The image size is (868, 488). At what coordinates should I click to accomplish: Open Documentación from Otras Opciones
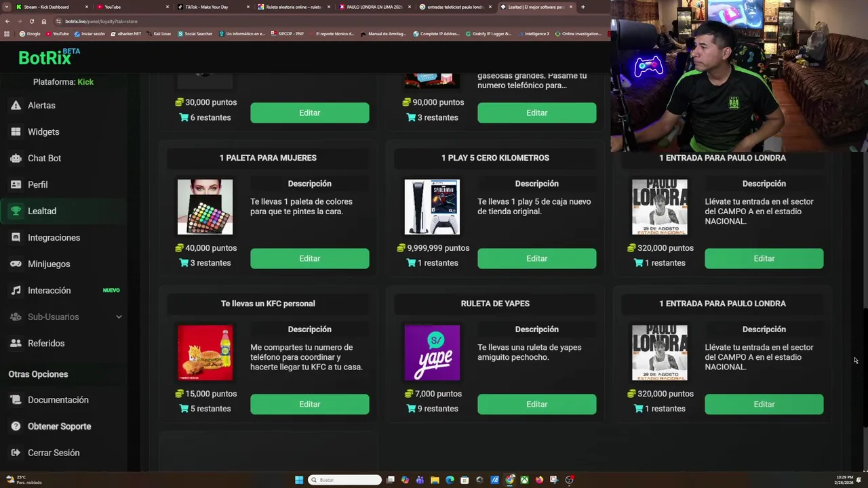pyautogui.click(x=64, y=400)
